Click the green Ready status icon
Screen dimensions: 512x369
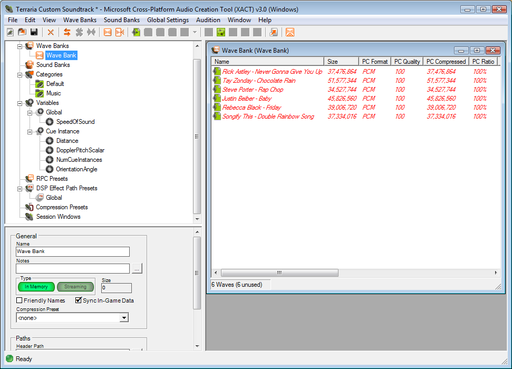[10, 359]
